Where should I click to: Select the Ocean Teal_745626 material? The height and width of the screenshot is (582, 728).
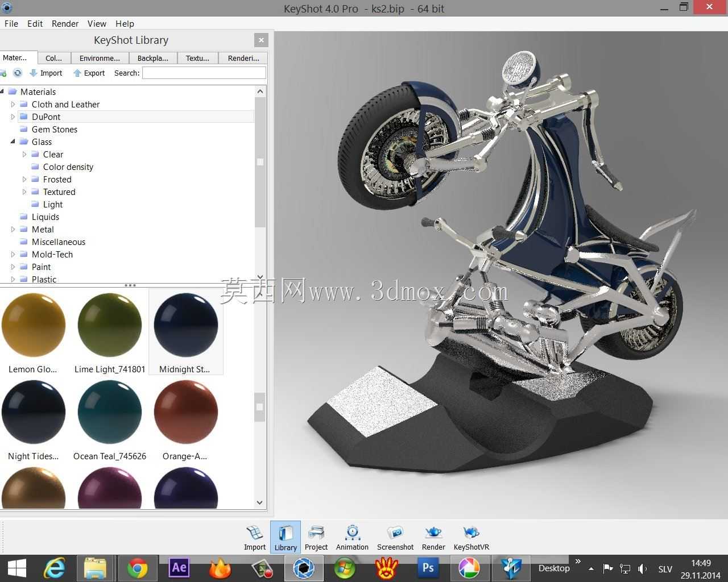110,412
